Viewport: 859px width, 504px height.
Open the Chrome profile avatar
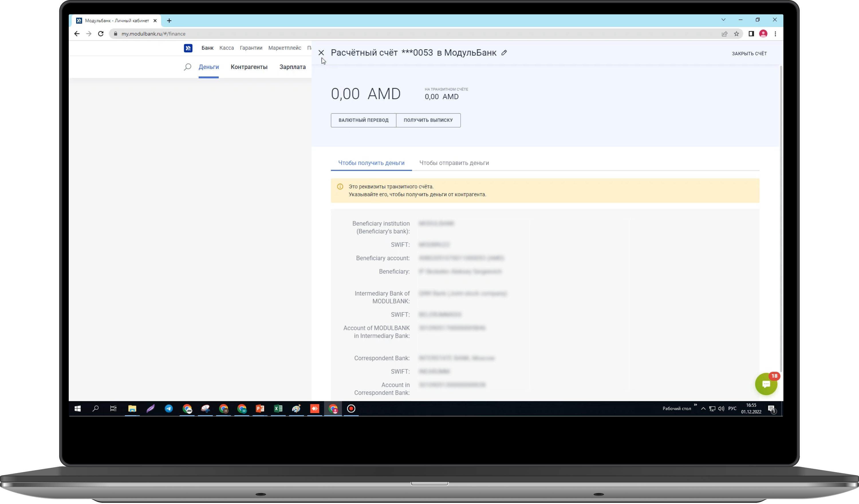point(763,34)
